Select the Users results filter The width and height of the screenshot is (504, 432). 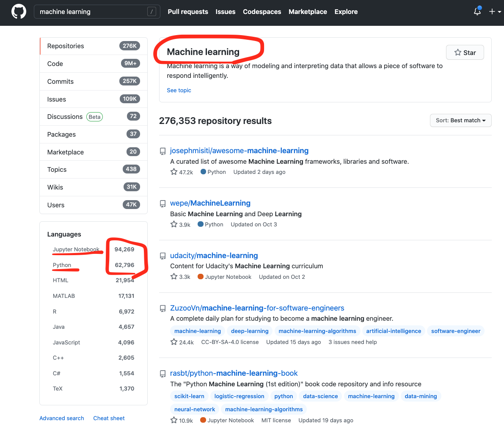pos(94,205)
